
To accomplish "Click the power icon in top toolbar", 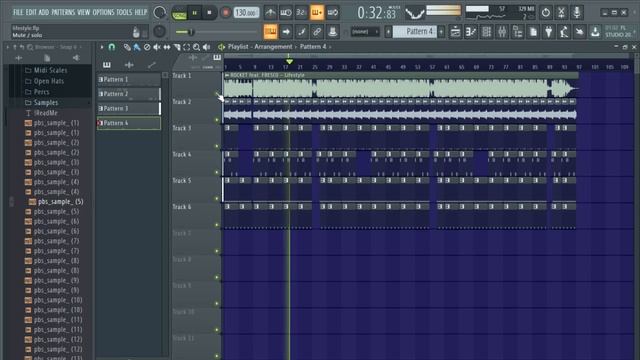I will point(545,13).
